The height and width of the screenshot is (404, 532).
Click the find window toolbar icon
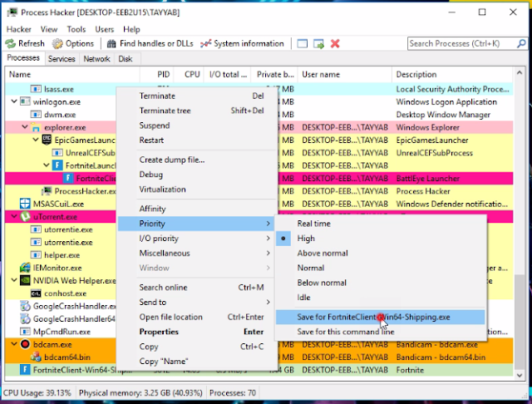coord(302,43)
